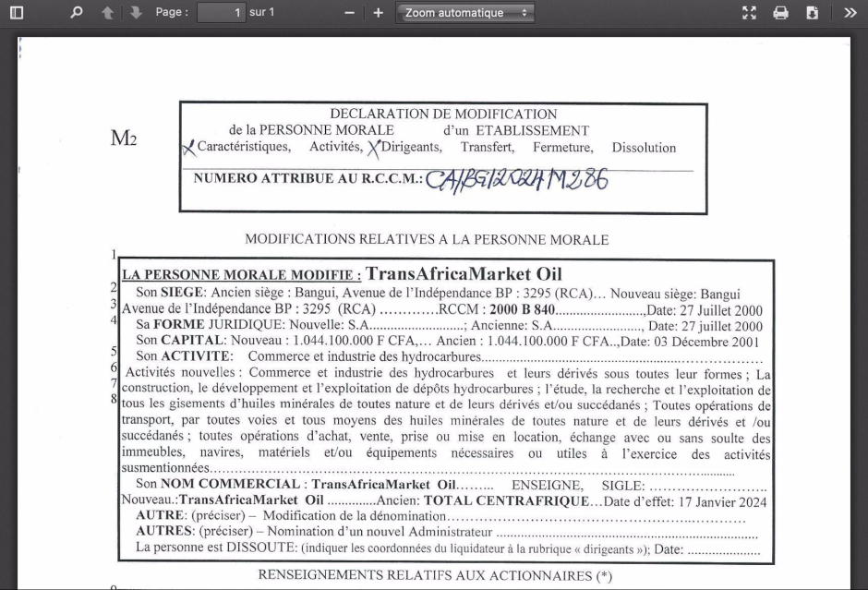Click the Activités option in the form
The height and width of the screenshot is (590, 868).
coord(335,148)
